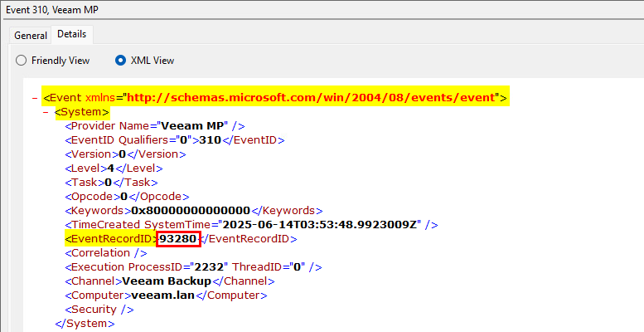Collapse the System XML node
The image size is (644, 332).
click(46, 112)
